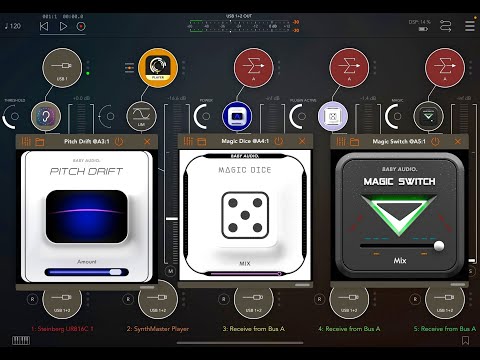Viewport: 480px width, 360px height.
Task: Select channel label 2: SynthMaster Player
Action: click(x=158, y=329)
